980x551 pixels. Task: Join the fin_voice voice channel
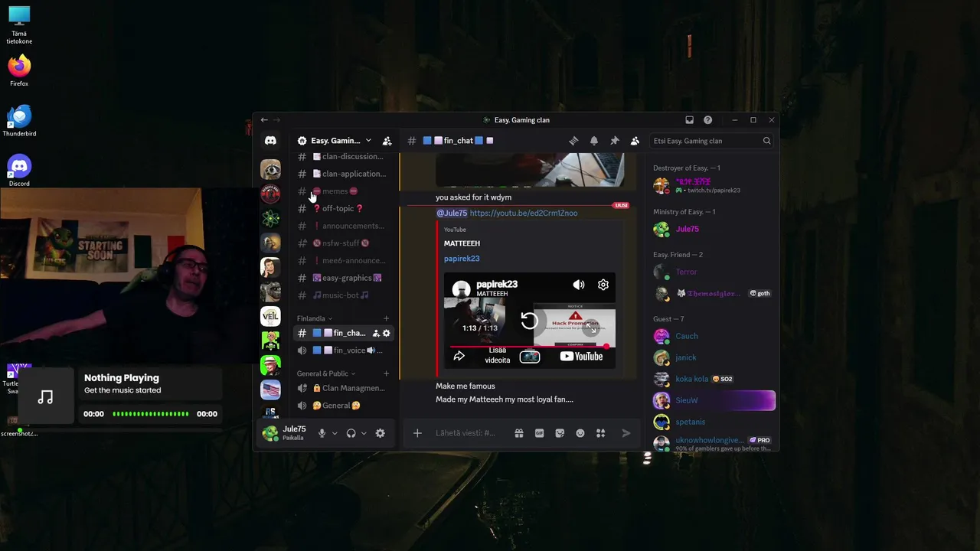pyautogui.click(x=343, y=350)
